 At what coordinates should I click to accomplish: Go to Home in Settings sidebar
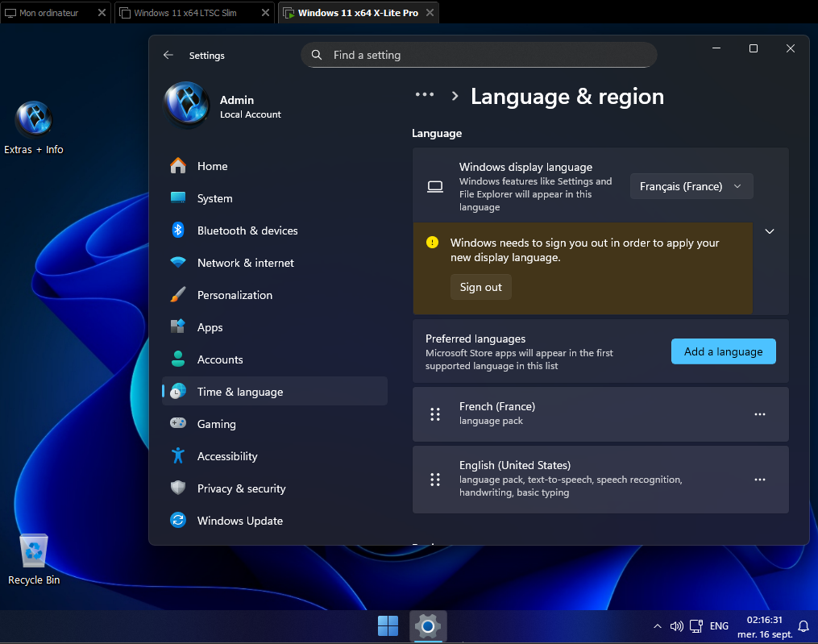pos(275,166)
